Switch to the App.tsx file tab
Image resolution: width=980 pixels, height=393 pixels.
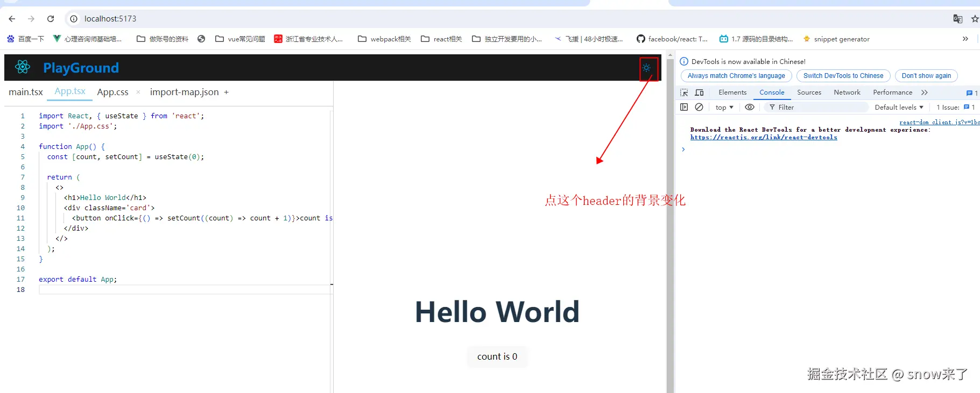click(70, 91)
